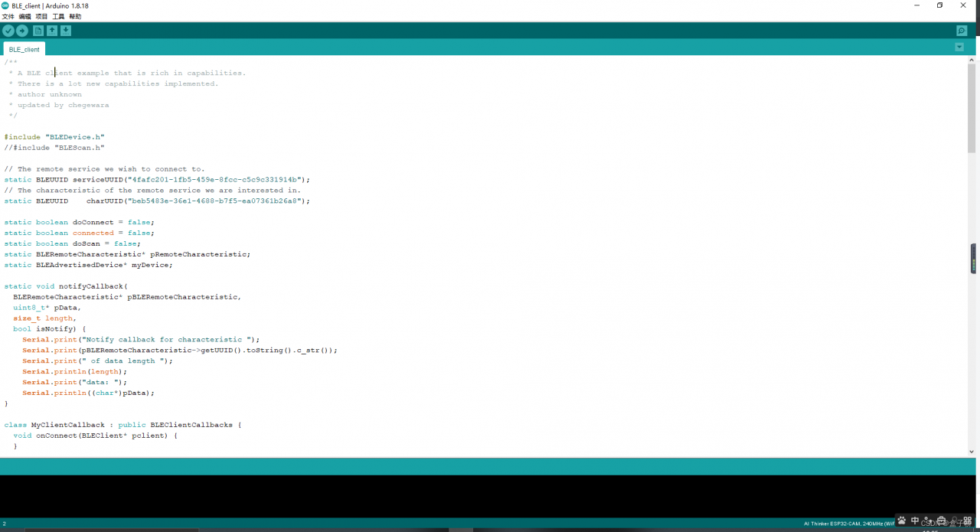Click the uint8_t* pData parameter line
The height and width of the screenshot is (532, 980).
tap(47, 308)
